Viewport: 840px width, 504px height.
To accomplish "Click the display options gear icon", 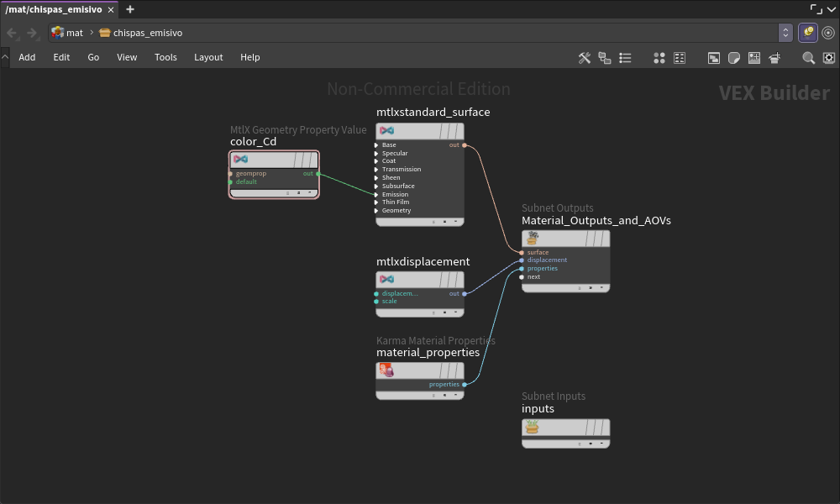I will pos(829,58).
